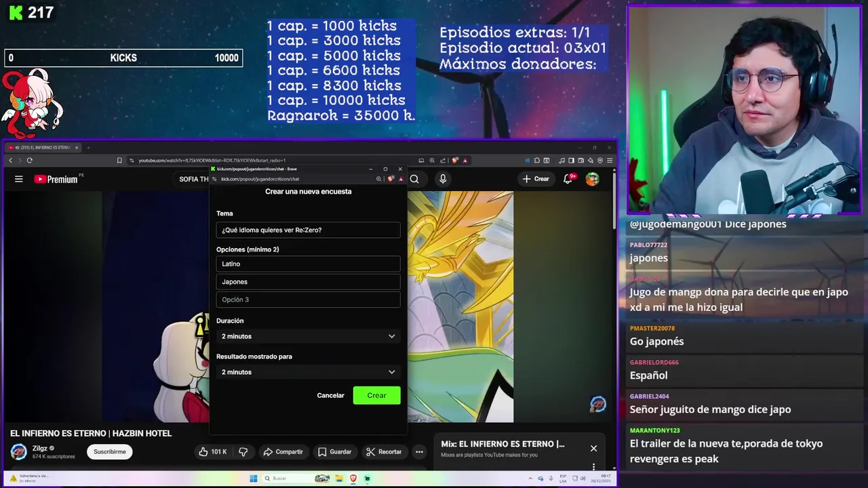
Task: Click the Suscribirme button
Action: click(110, 452)
